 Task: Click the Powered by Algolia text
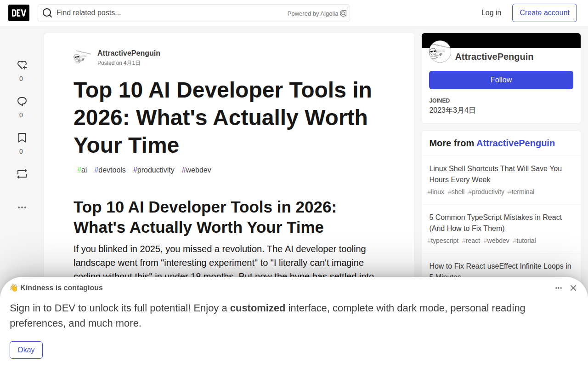click(313, 14)
